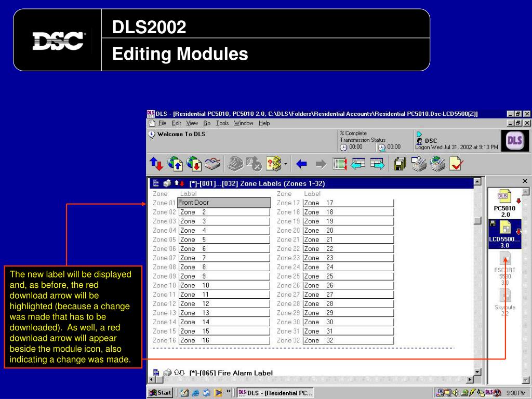Expand the quick launch chevron

tap(229, 391)
